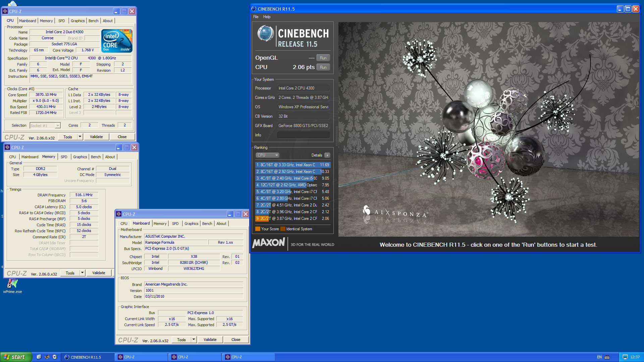Click the GFX Board GeForce 8800 GTS field

pos(303,126)
